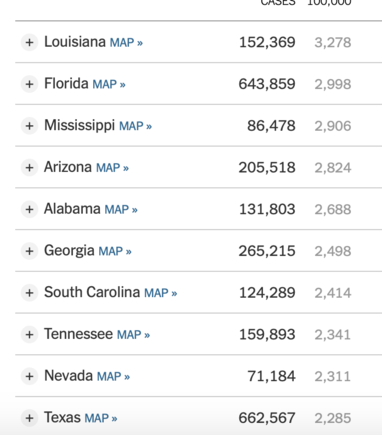Open the Texas MAP link
The image size is (382, 435).
101,418
